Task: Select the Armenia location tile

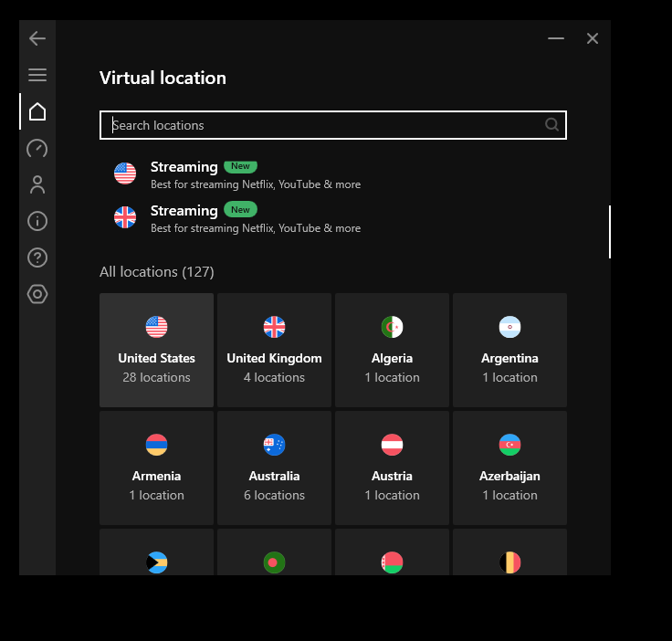Action: click(156, 468)
